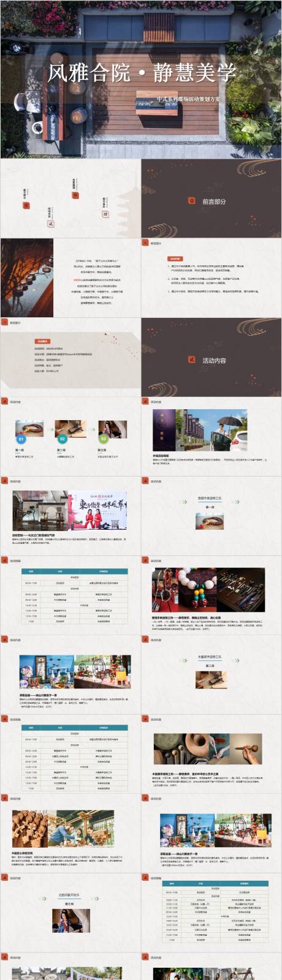Viewport: 282px width, 980px height.
Task: Click the red seal icon beside 活动内容
Action: pos(191,360)
